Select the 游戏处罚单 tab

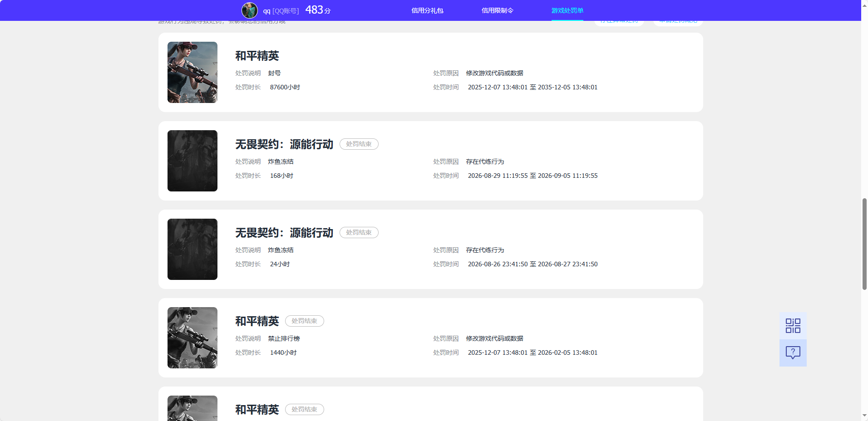[567, 10]
